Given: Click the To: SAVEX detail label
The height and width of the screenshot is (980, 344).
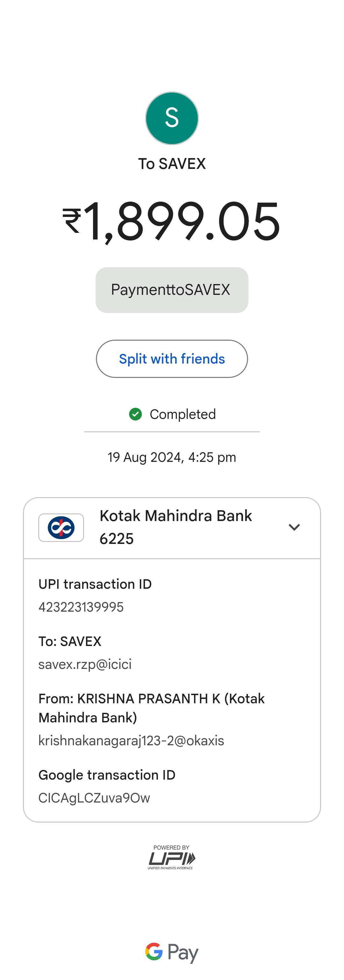Looking at the screenshot, I should point(70,642).
